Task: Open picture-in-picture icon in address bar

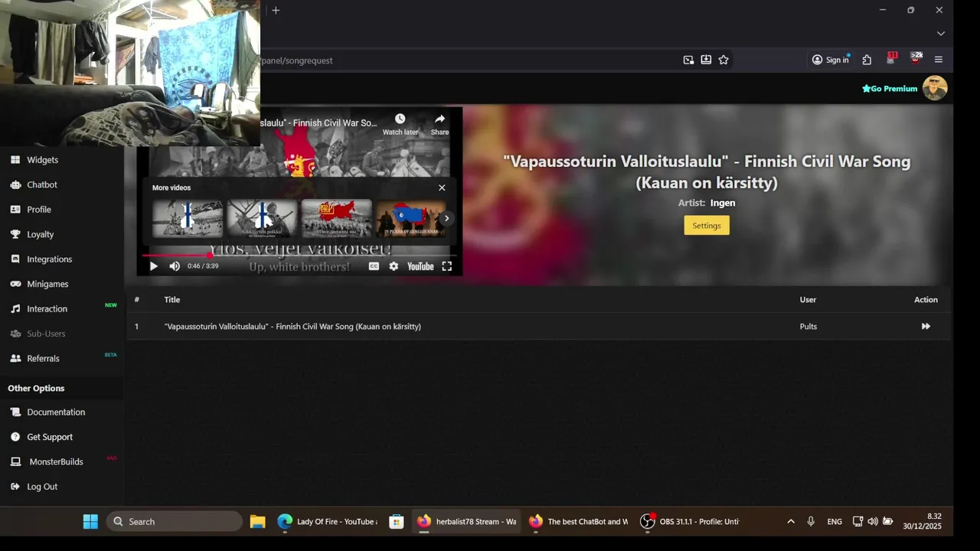Action: tap(688, 60)
